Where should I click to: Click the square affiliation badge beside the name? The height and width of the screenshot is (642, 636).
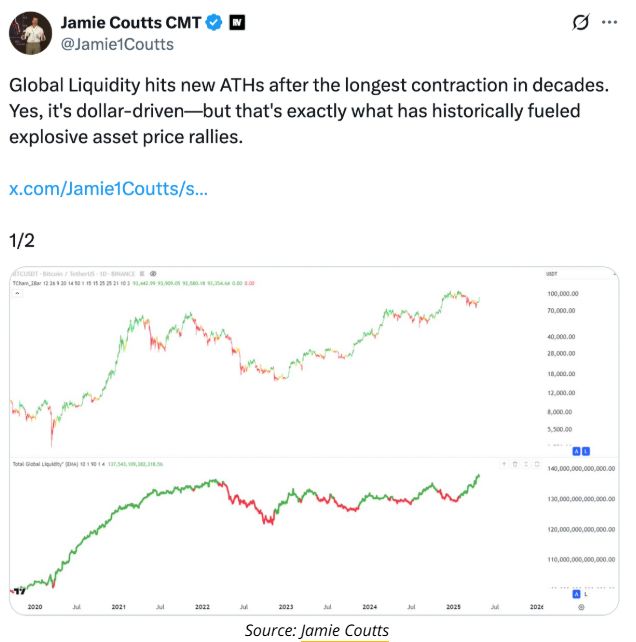[238, 22]
